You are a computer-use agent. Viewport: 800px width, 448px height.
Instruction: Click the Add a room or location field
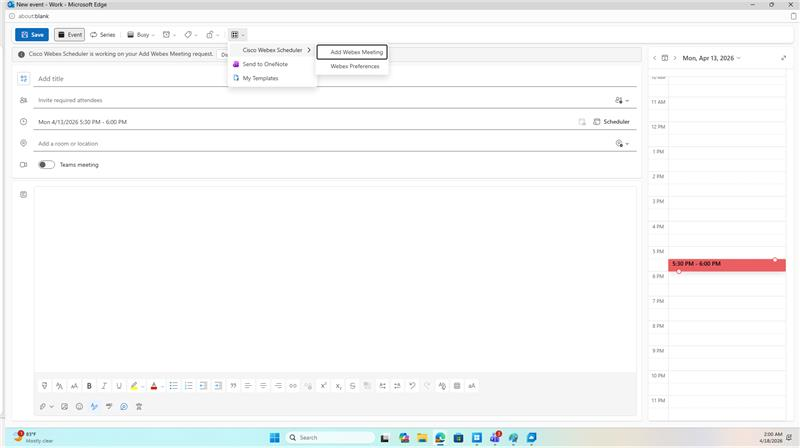click(x=321, y=144)
